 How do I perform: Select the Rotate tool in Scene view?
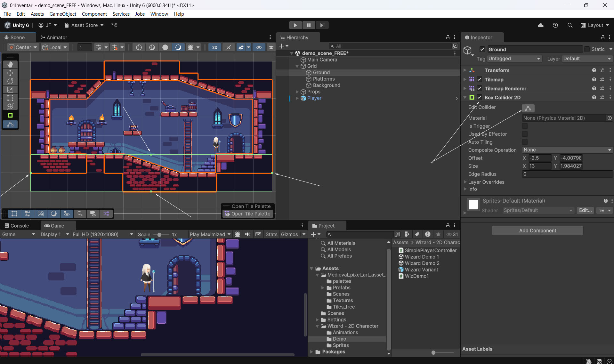click(10, 81)
